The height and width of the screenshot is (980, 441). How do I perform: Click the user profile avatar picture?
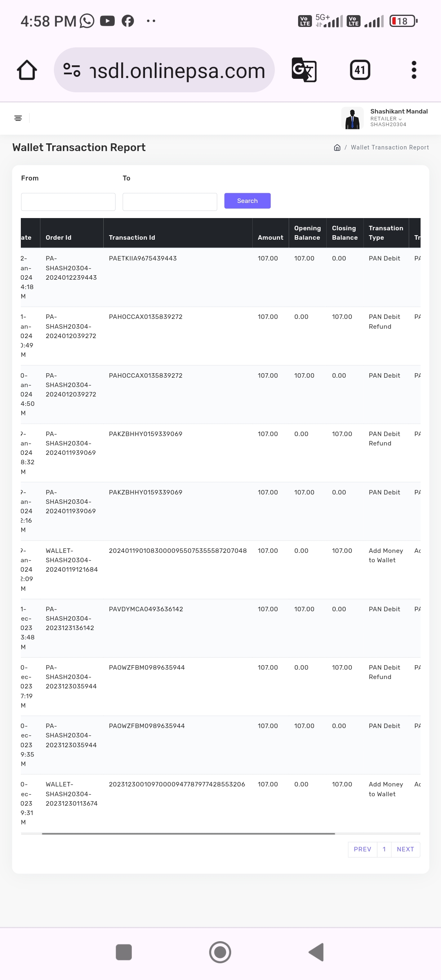(x=352, y=118)
